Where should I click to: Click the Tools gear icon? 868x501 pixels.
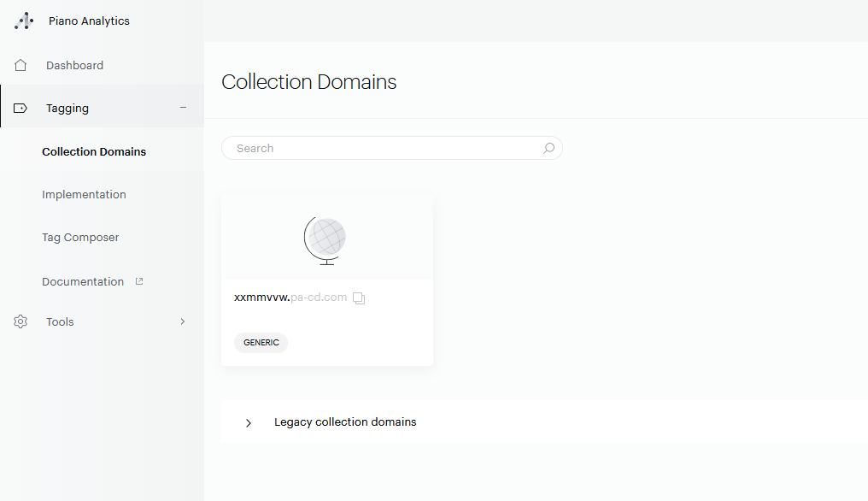[21, 322]
